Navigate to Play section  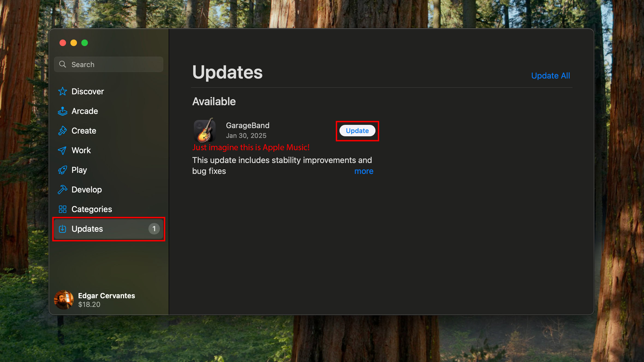(x=79, y=170)
